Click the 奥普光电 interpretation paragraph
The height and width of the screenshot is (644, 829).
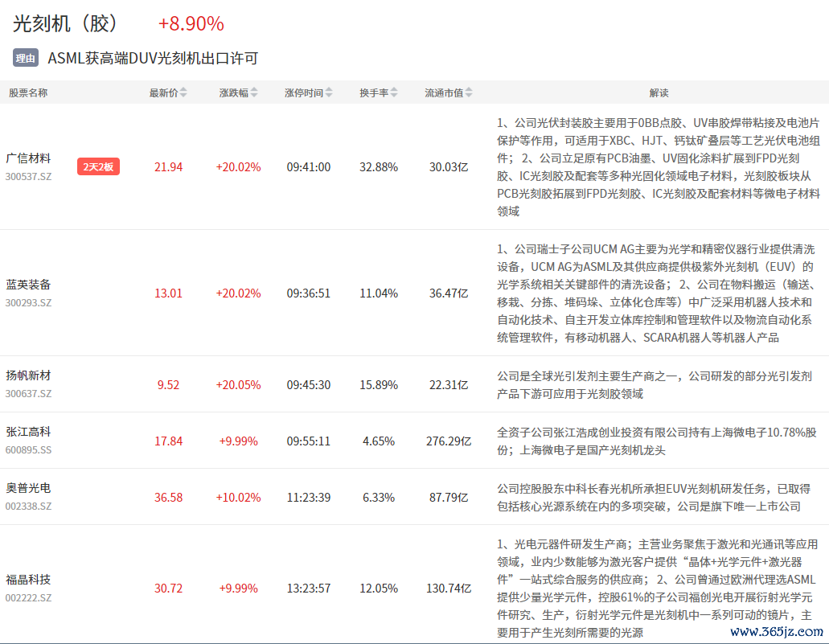pyautogui.click(x=654, y=498)
